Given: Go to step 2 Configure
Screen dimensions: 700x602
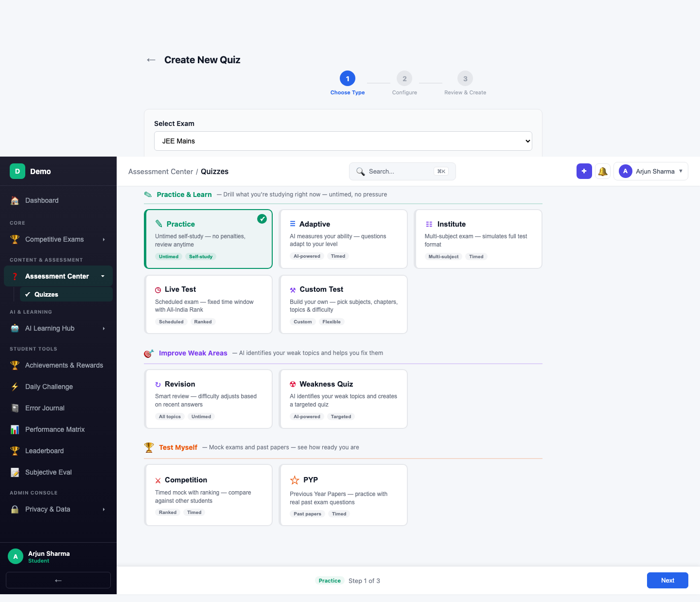Looking at the screenshot, I should click(404, 83).
